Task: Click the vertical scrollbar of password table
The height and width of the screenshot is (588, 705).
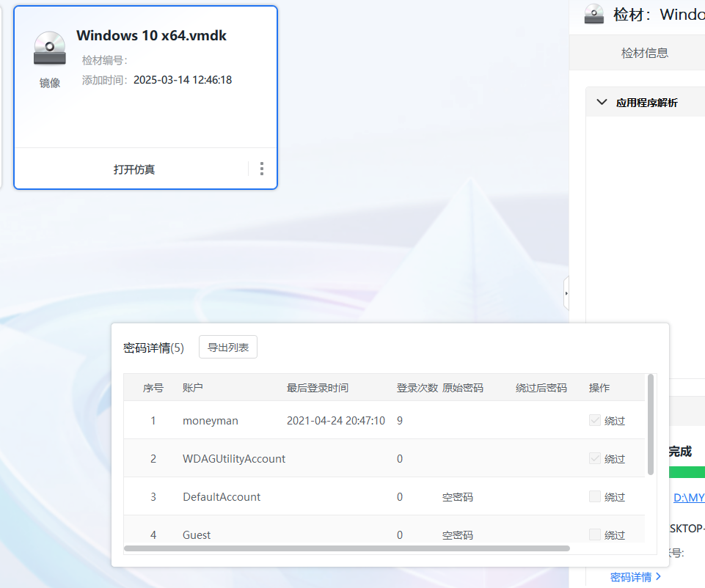Action: 650,425
